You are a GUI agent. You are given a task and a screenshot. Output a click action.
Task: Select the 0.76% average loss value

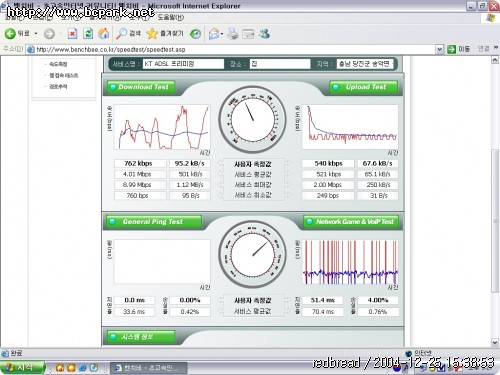point(378,312)
